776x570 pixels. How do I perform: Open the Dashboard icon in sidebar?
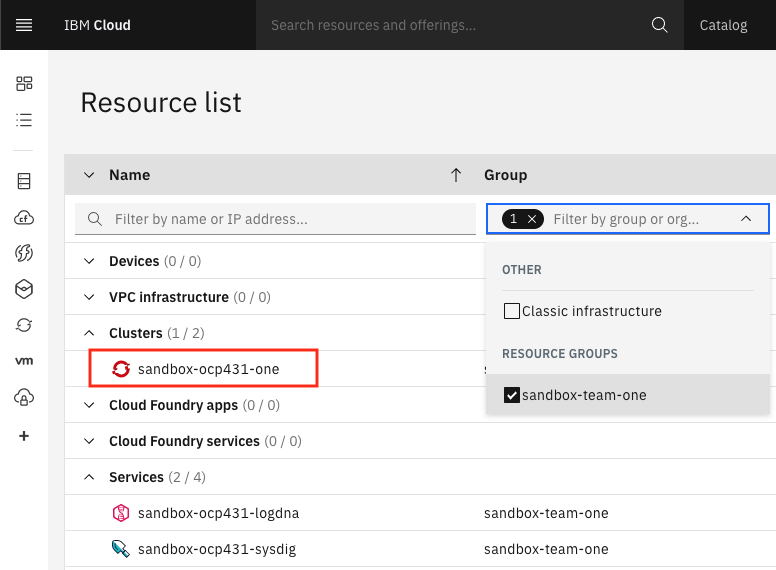(24, 84)
